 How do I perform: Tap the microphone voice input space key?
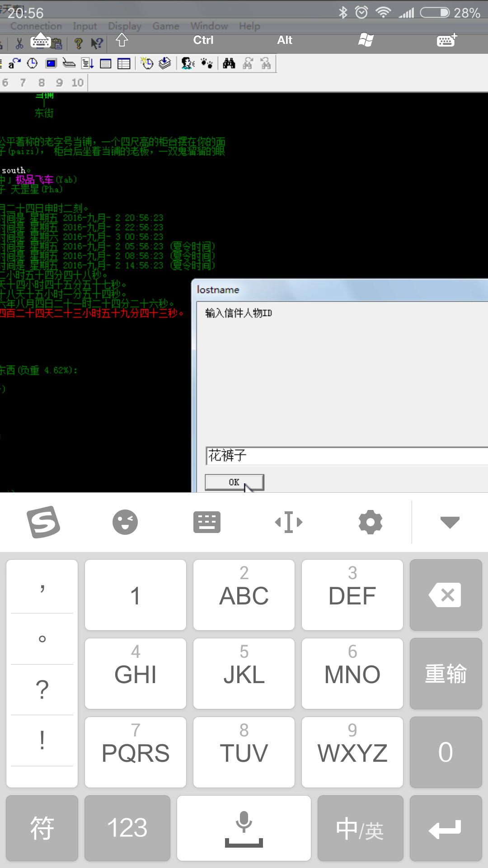(244, 828)
